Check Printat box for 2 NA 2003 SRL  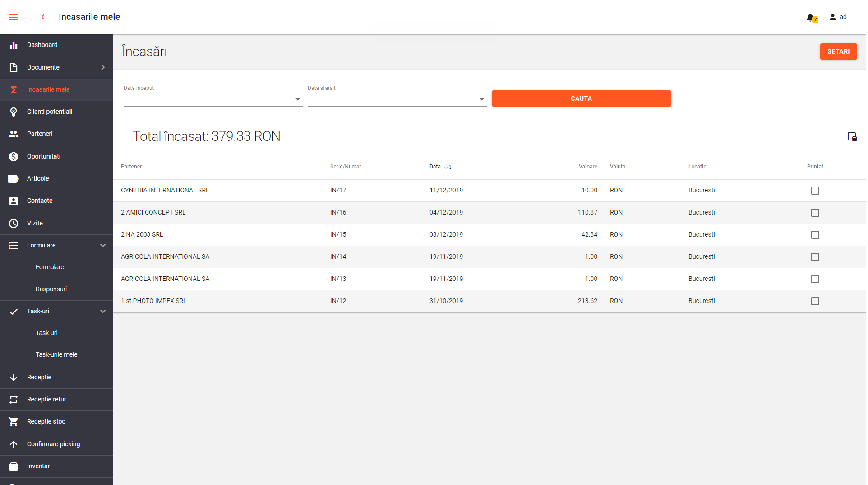[815, 235]
